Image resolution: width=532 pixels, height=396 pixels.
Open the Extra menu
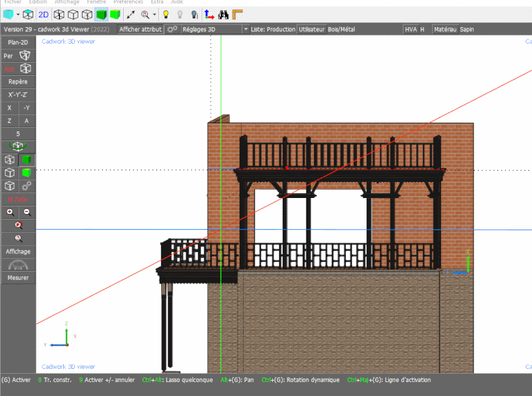point(157,2)
